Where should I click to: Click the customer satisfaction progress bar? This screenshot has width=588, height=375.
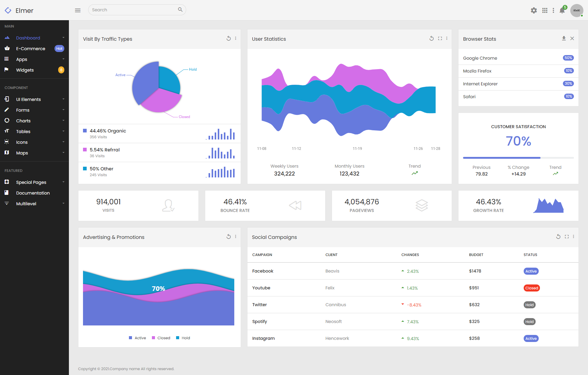click(518, 158)
